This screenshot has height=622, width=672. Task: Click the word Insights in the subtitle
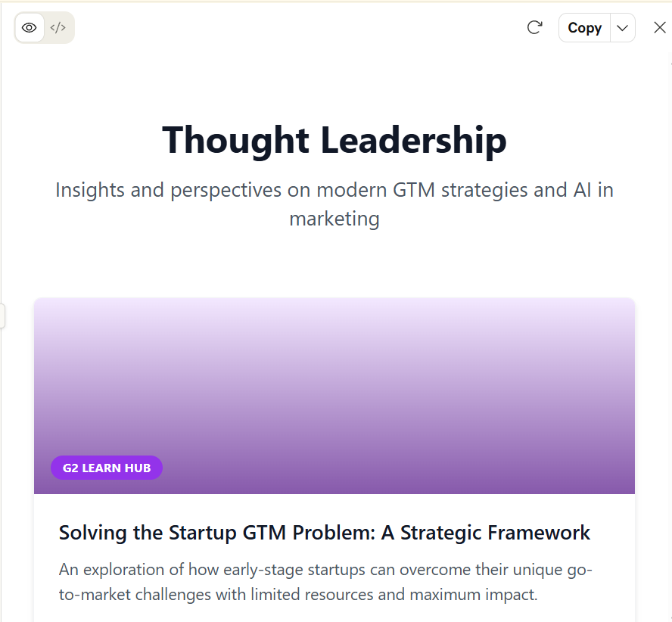pyautogui.click(x=90, y=190)
